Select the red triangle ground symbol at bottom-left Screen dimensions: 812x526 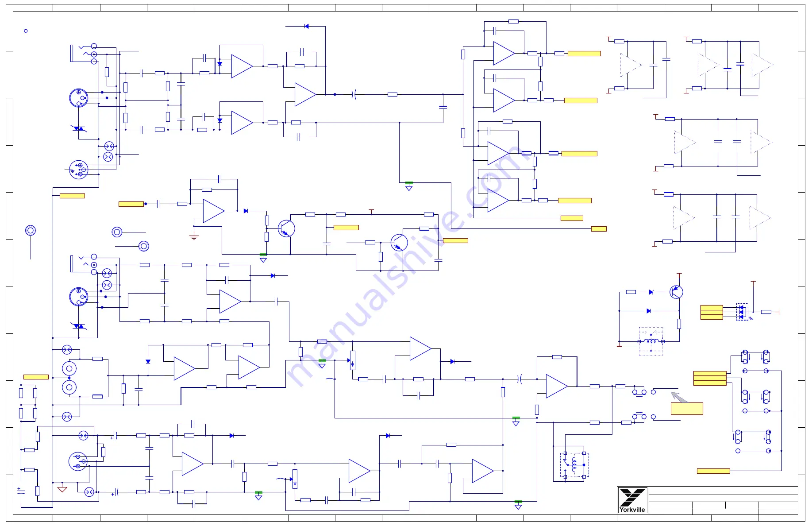62,489
